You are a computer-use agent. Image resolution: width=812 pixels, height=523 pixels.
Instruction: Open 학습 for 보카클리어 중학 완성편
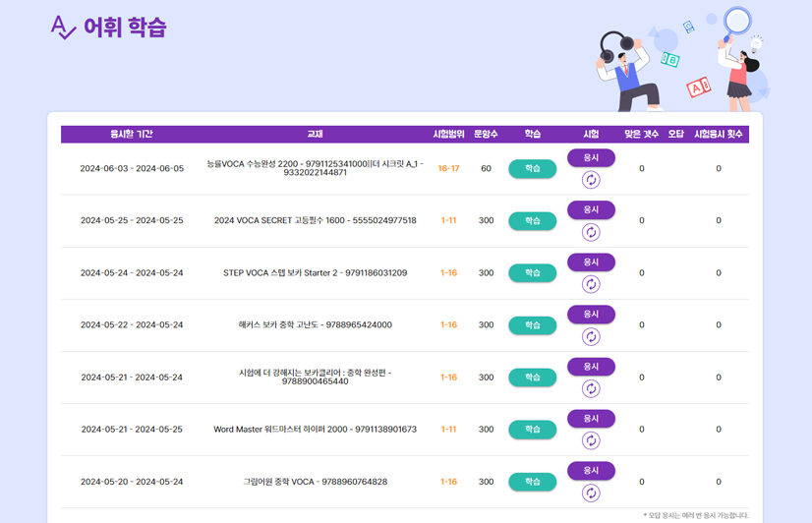point(532,378)
